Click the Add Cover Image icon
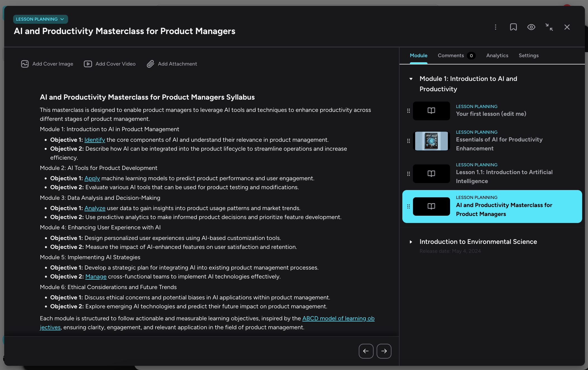This screenshot has width=588, height=370. (x=25, y=64)
